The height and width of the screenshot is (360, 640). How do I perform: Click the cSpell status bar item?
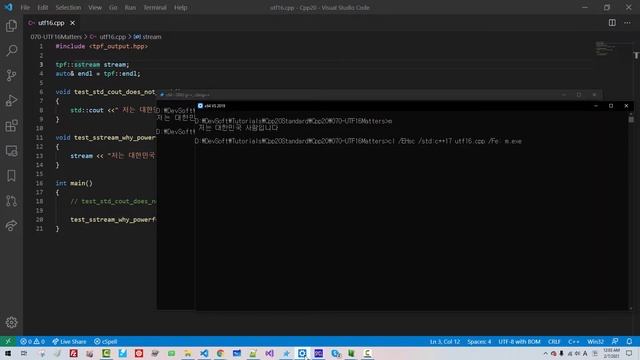pos(106,341)
